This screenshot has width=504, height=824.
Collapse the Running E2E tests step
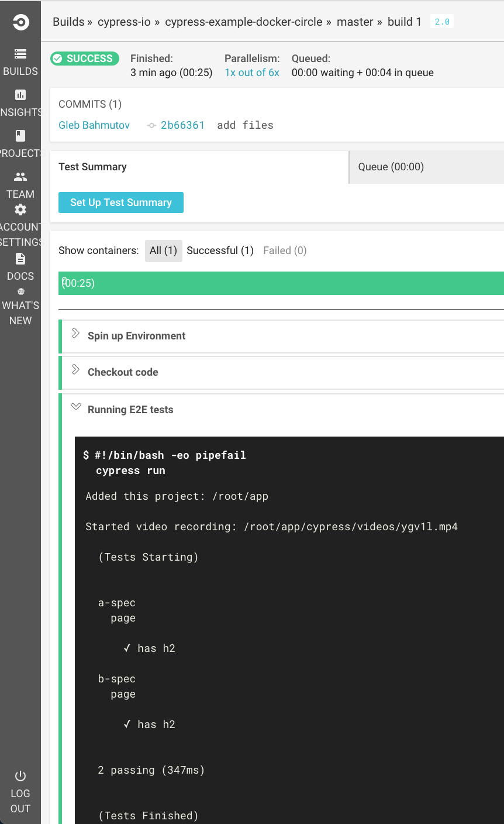coord(75,407)
